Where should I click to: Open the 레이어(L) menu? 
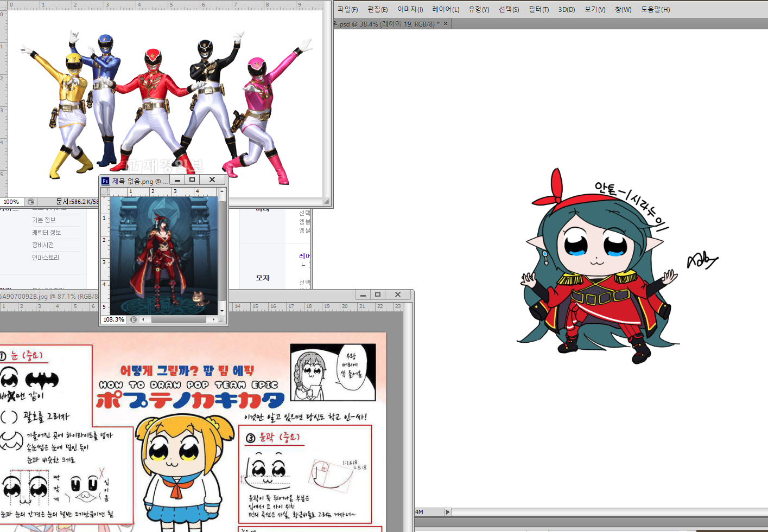[446, 9]
